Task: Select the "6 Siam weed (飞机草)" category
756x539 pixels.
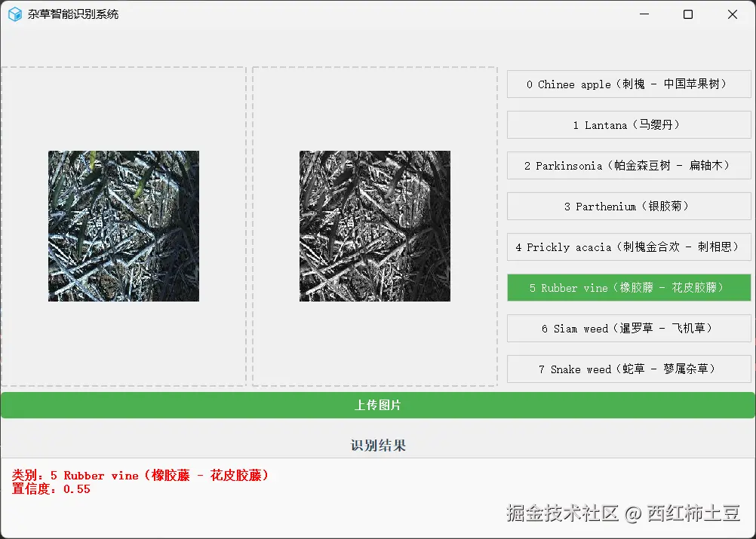Action: pos(628,328)
